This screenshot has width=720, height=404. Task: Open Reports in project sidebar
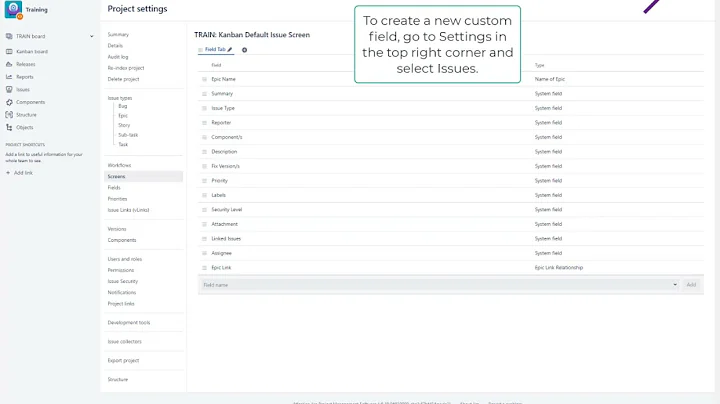tap(25, 77)
